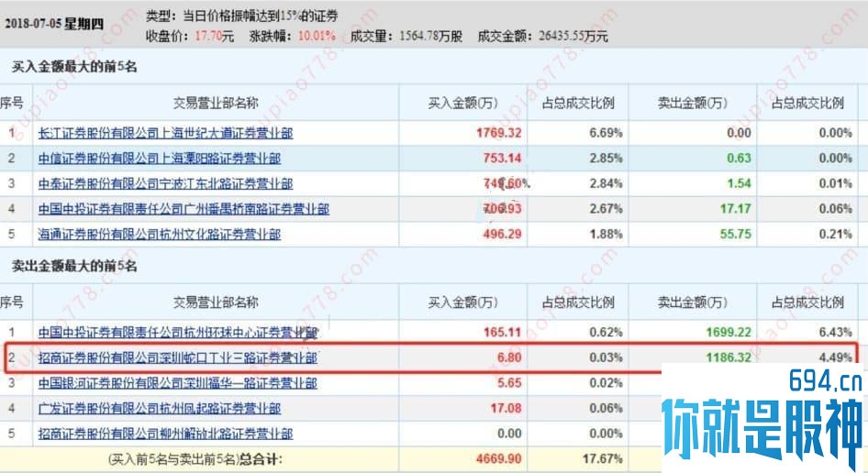Open 中国中投证券杭州环球中心证券营业部 link
Screen dimensions: 868x473
pos(178,333)
